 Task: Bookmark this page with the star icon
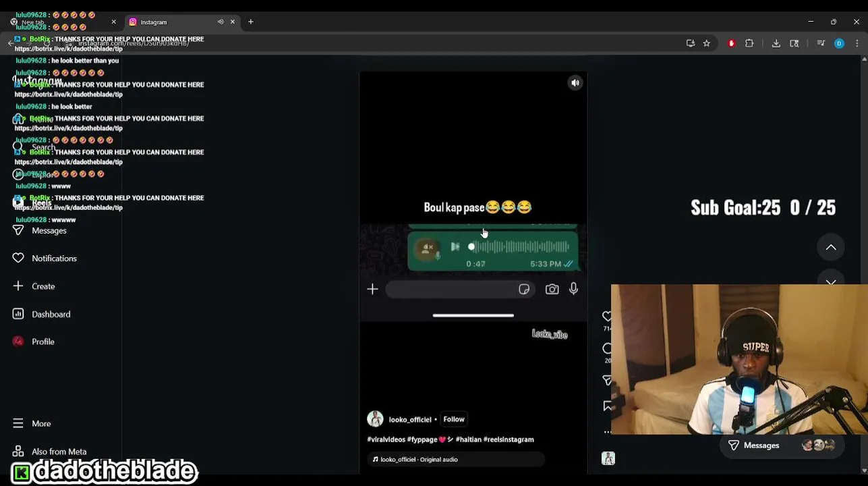click(707, 43)
